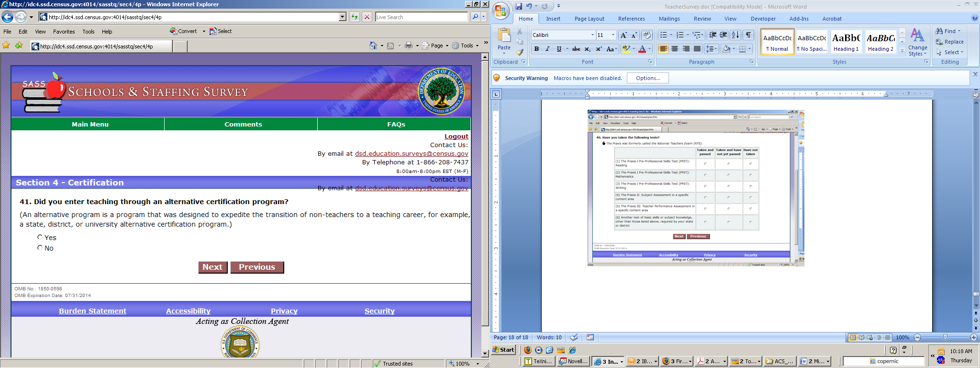Select the No radio button for question 41

click(40, 248)
